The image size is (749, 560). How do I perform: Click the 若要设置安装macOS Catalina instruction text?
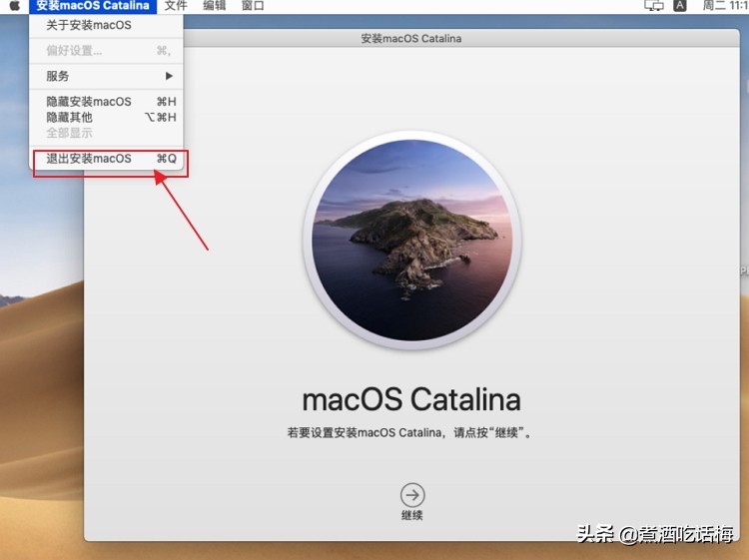[409, 433]
